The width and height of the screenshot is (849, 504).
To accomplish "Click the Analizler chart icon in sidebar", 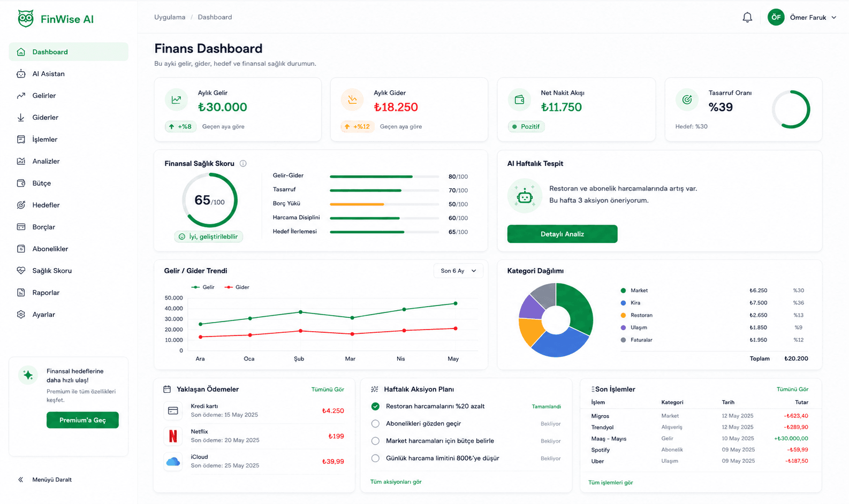I will [x=21, y=161].
